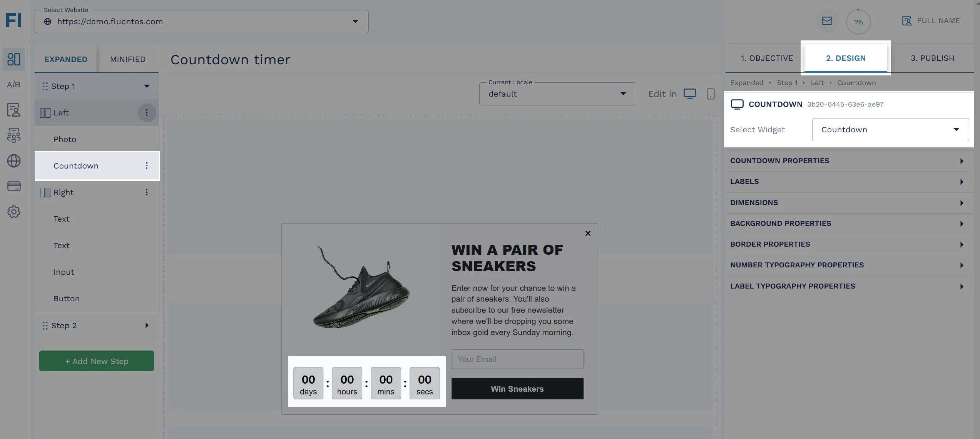Close the popup preview with X
Viewport: 980px width, 439px height.
(588, 234)
